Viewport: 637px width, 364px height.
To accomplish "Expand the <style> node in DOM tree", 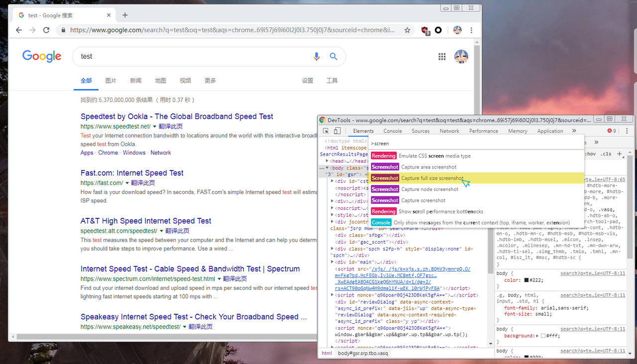I will 332,215.
